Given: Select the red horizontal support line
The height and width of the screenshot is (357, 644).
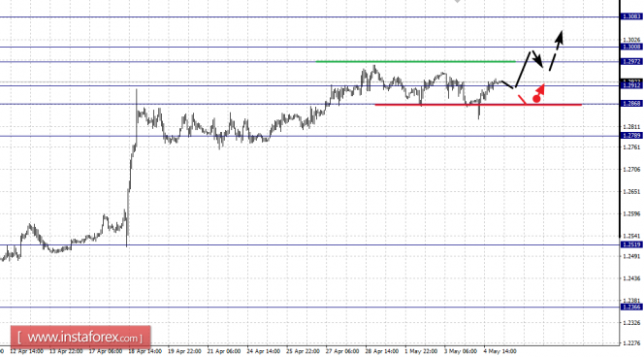Looking at the screenshot, I should point(478,105).
